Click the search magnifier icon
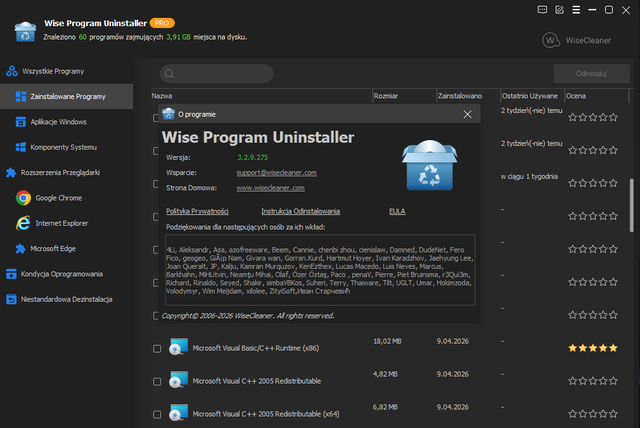Viewport: 640px width, 428px height. click(x=169, y=74)
